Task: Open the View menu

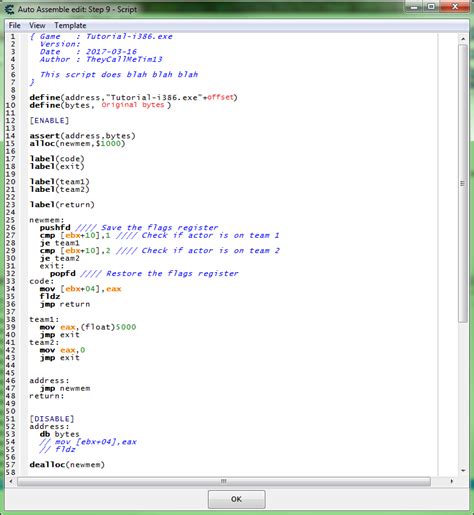Action: click(x=37, y=25)
